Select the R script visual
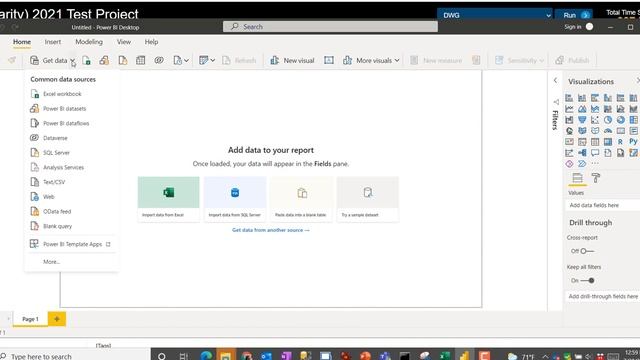This screenshot has height=360, width=640. [x=620, y=142]
